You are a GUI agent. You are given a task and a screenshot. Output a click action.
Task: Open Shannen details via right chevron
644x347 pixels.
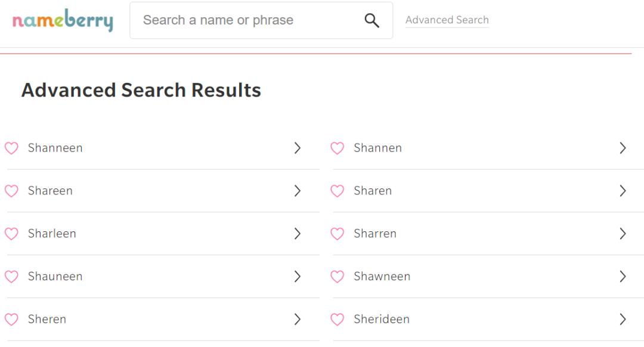pos(623,148)
